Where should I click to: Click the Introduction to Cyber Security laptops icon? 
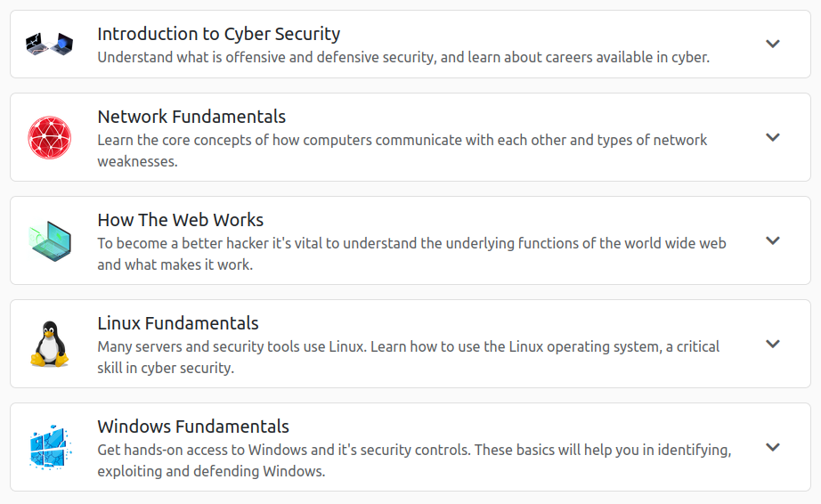pyautogui.click(x=49, y=44)
